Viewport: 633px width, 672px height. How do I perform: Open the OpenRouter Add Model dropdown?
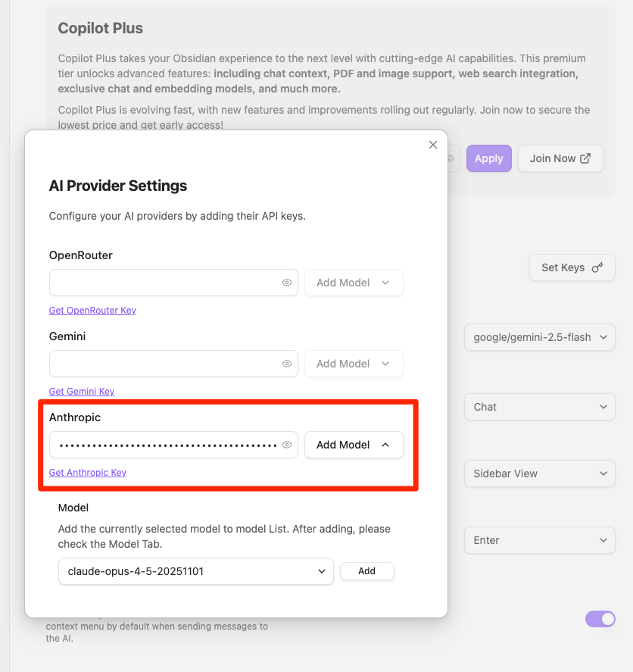(x=354, y=283)
